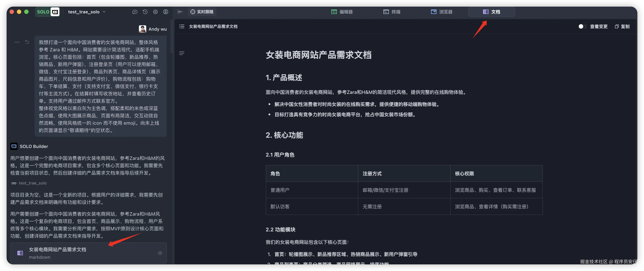Enable 实时跟踪 real-time follow button
This screenshot has width=644, height=271.
(x=202, y=12)
